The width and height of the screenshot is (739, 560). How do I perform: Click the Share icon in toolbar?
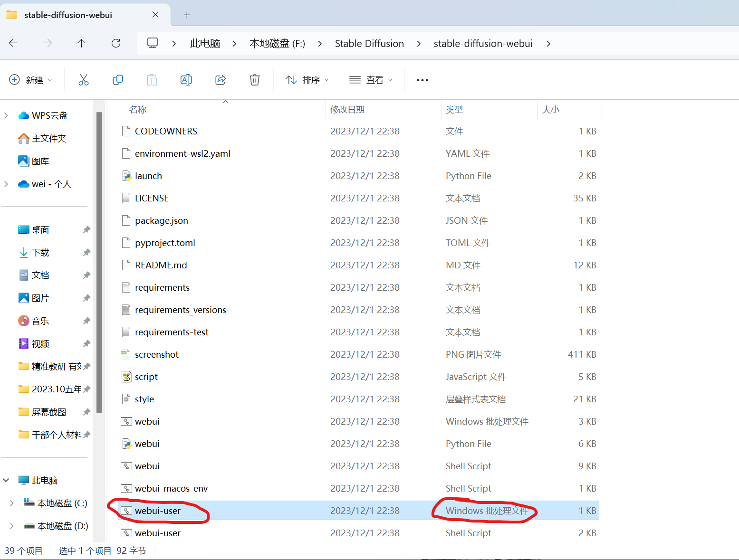click(x=221, y=80)
